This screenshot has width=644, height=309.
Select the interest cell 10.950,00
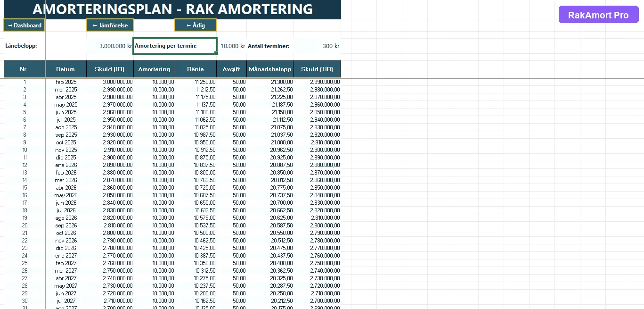(x=196, y=142)
